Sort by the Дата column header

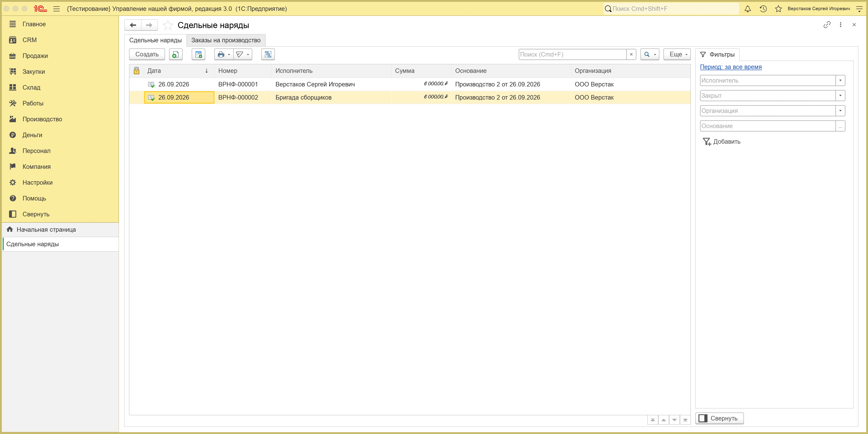tap(179, 71)
